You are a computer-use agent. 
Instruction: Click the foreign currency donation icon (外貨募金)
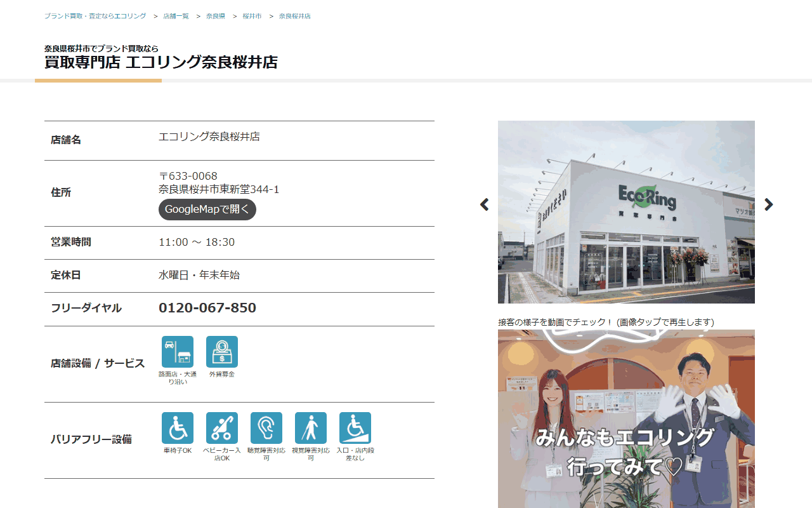(x=222, y=352)
